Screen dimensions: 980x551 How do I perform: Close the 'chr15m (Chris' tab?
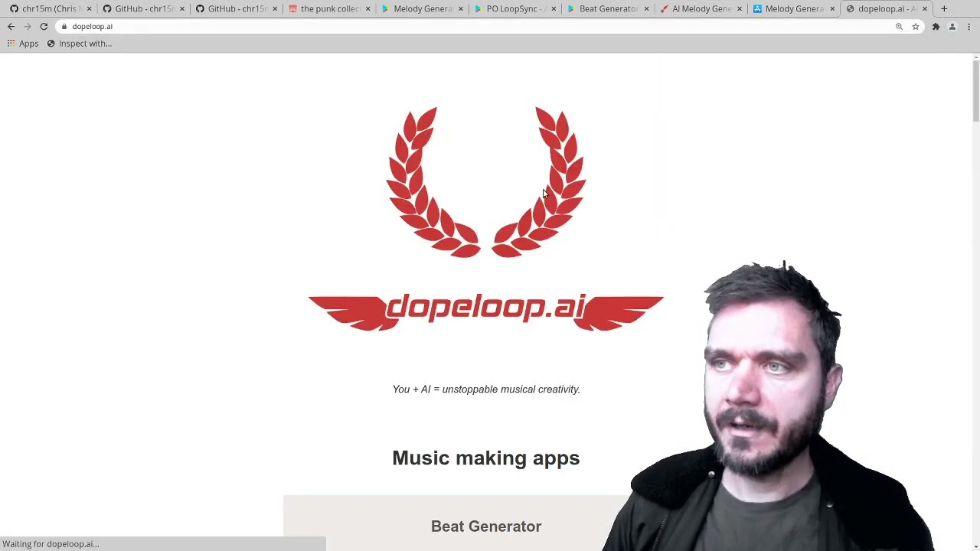pyautogui.click(x=89, y=8)
